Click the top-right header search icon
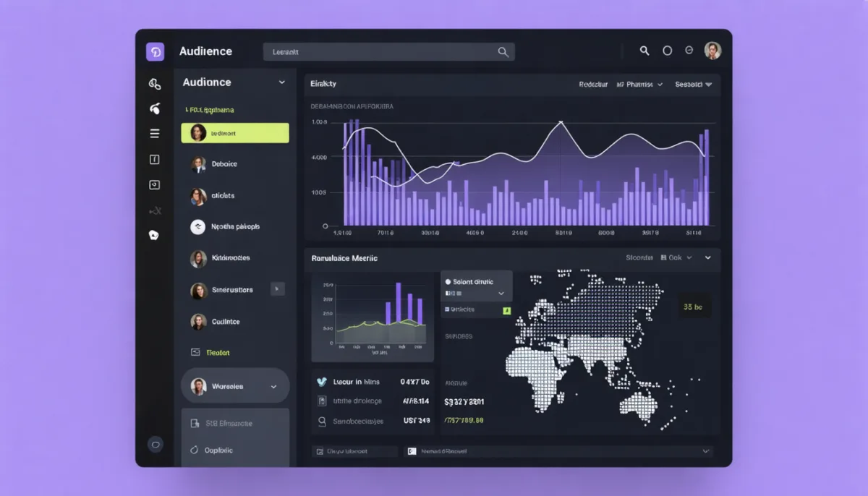The width and height of the screenshot is (868, 496). pyautogui.click(x=644, y=51)
